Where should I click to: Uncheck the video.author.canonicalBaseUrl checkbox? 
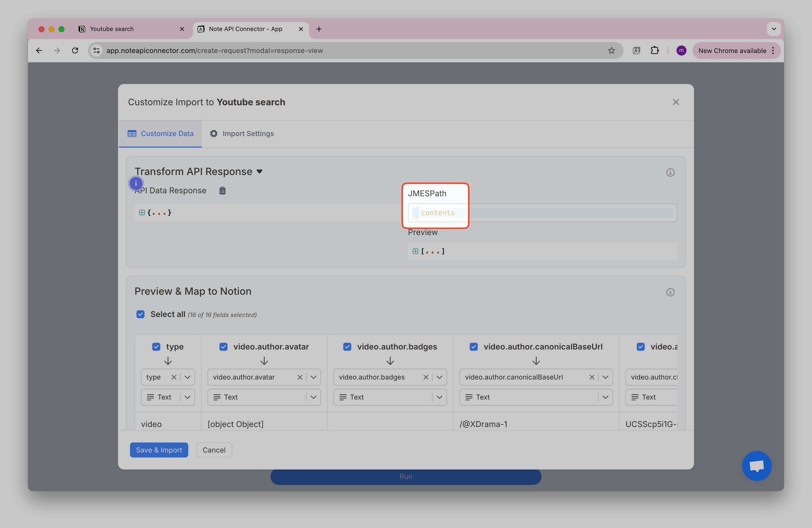[473, 346]
